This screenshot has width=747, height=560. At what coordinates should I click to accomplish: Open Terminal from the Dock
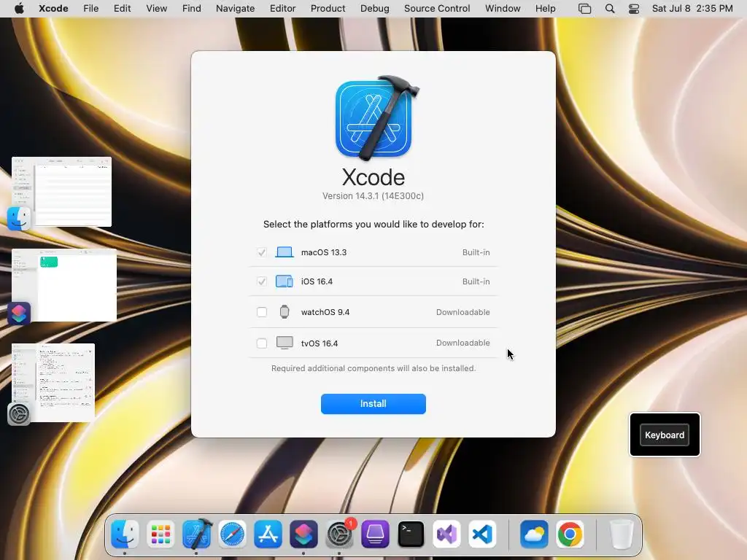[x=411, y=534]
